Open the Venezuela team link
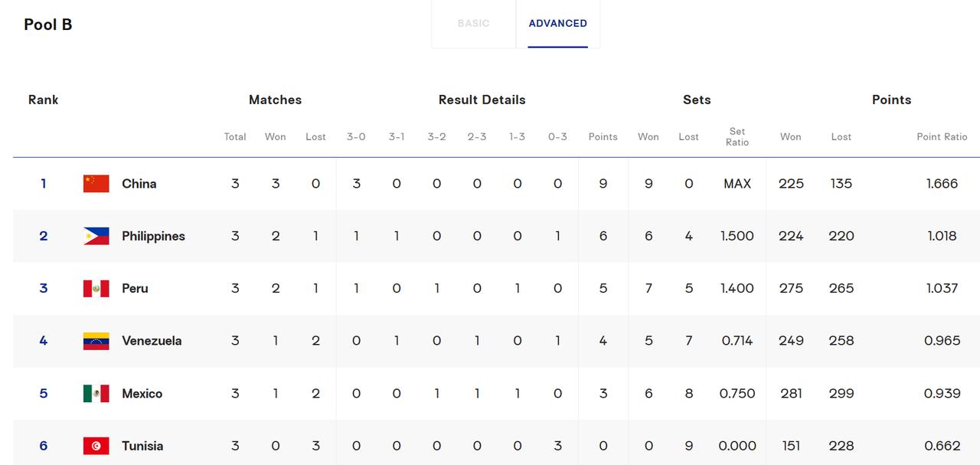The image size is (980, 465). point(152,341)
